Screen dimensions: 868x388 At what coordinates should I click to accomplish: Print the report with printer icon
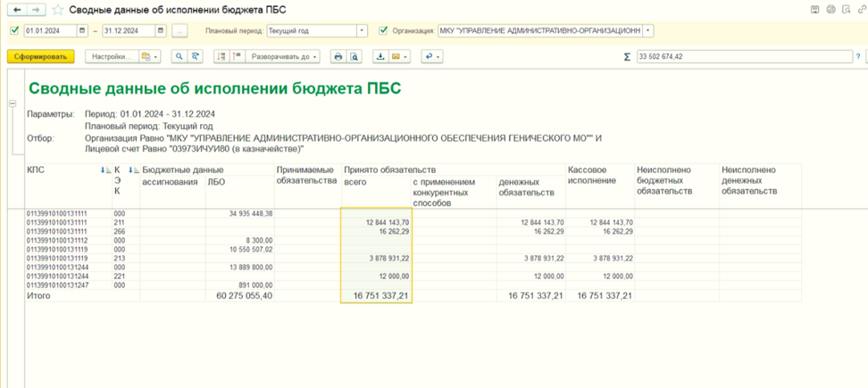338,56
